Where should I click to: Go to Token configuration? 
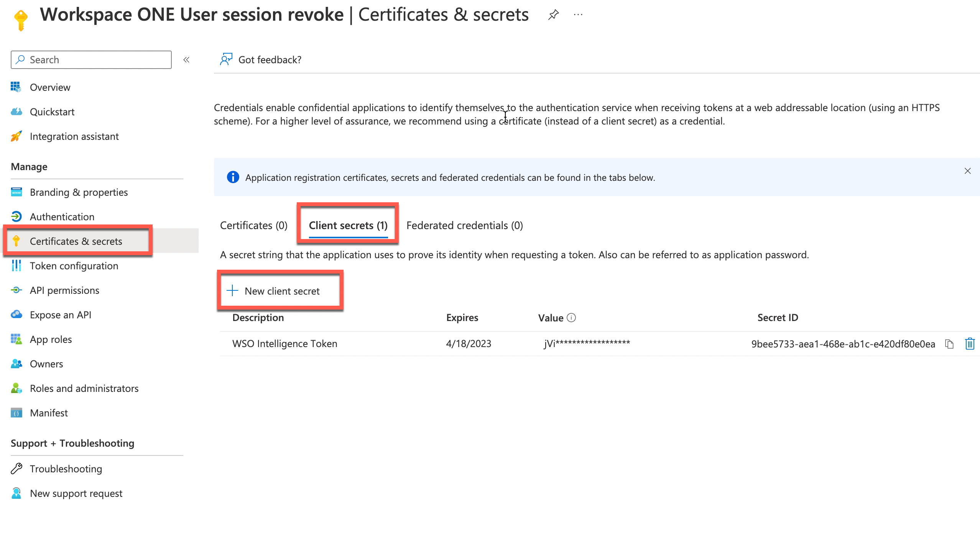[74, 266]
